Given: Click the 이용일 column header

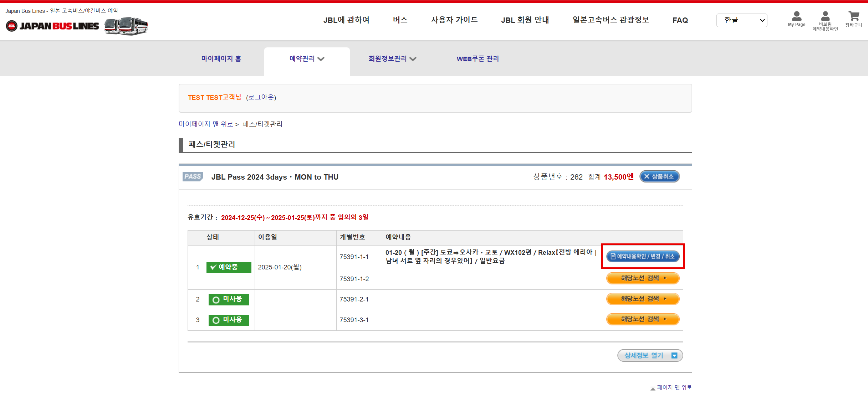Looking at the screenshot, I should tap(267, 237).
